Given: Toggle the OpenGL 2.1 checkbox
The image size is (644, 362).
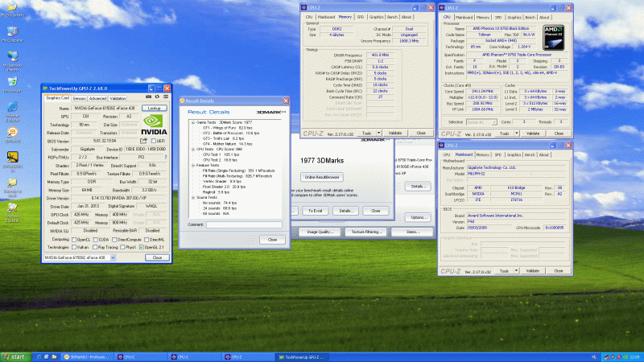Looking at the screenshot, I should tap(142, 247).
